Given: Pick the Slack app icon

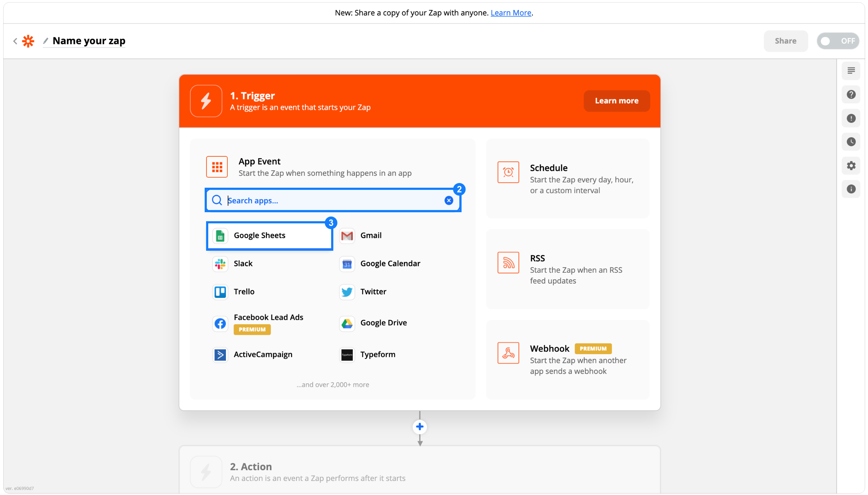Looking at the screenshot, I should pos(220,264).
